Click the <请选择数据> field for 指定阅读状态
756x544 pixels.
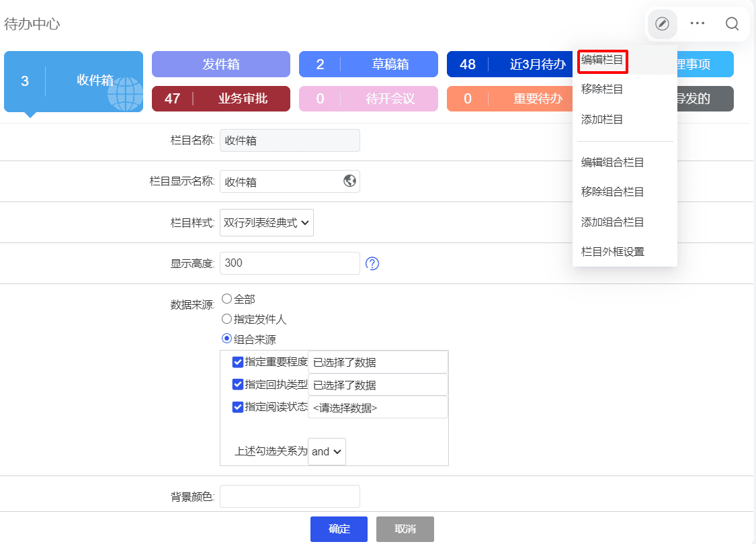[x=378, y=408]
